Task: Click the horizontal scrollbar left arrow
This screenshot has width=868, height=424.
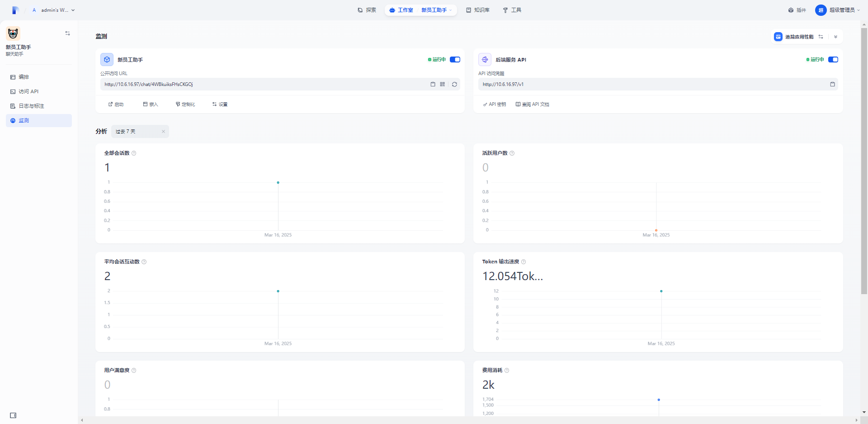Action: tap(82, 420)
